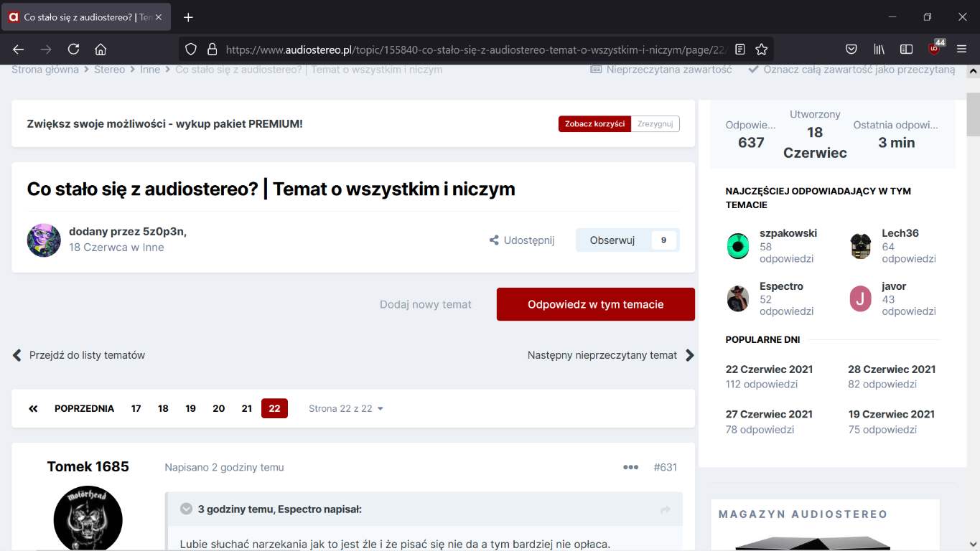Viewport: 980px width, 551px height.
Task: Click the #631 post number link
Action: pos(665,467)
